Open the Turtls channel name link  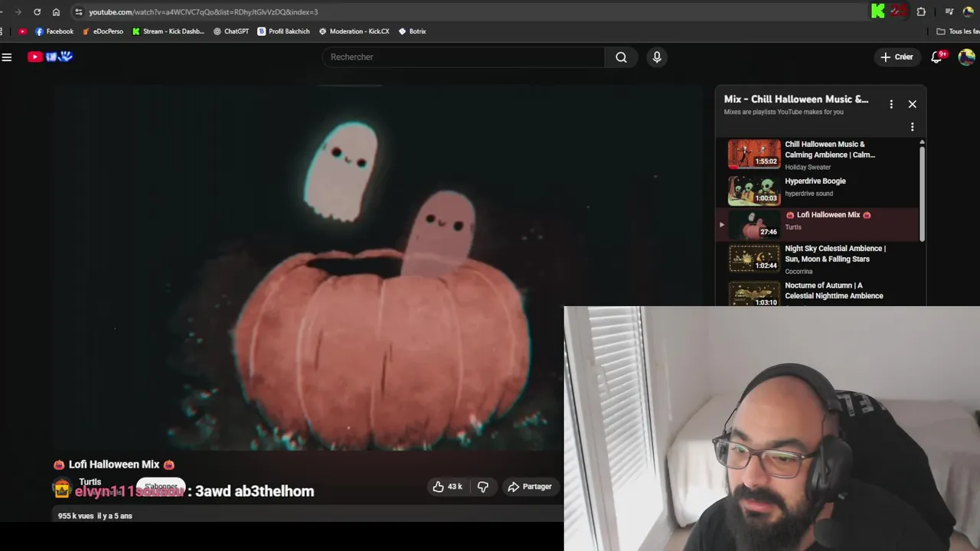coord(90,481)
